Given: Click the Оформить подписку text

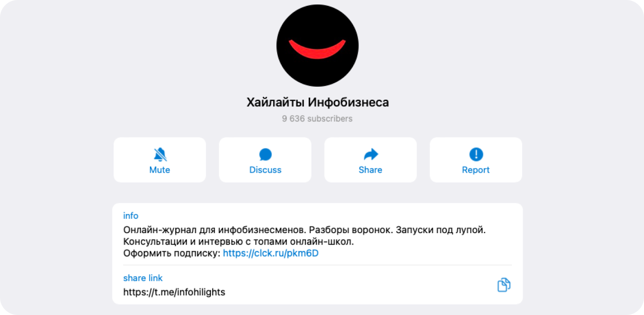Looking at the screenshot, I should (172, 254).
